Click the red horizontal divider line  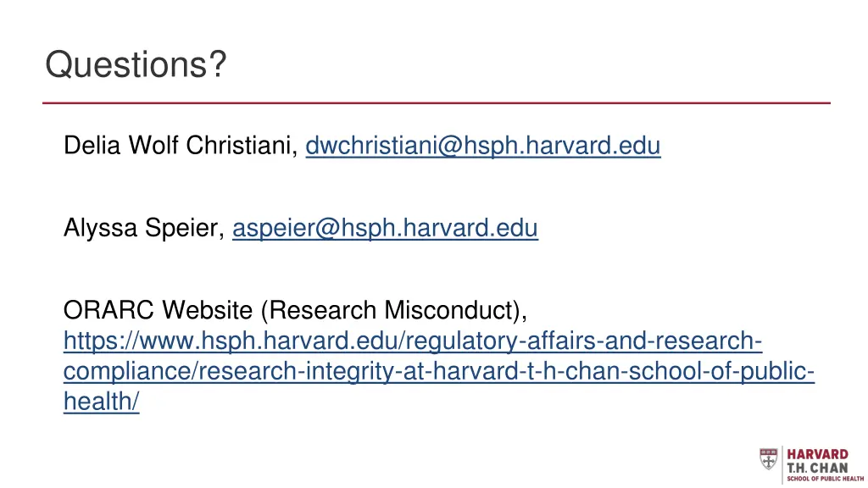pyautogui.click(x=437, y=103)
